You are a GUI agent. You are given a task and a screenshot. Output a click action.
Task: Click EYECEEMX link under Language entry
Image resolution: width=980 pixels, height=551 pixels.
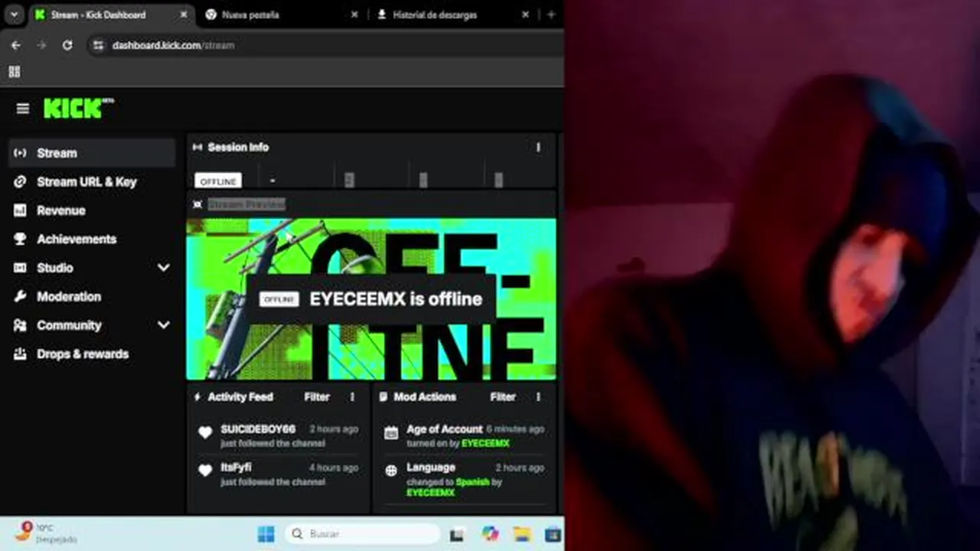coord(430,493)
